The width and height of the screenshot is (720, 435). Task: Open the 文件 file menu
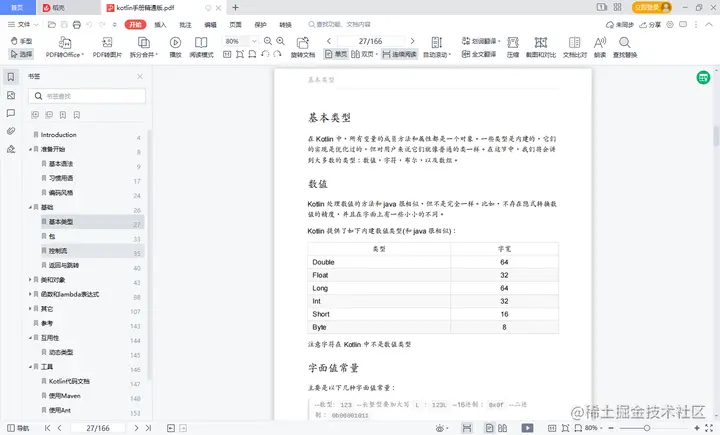(x=23, y=24)
